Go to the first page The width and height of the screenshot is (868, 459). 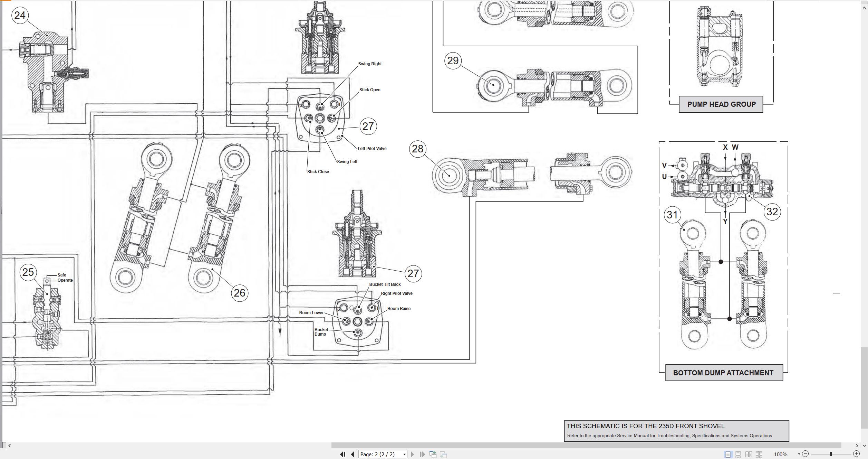point(343,454)
